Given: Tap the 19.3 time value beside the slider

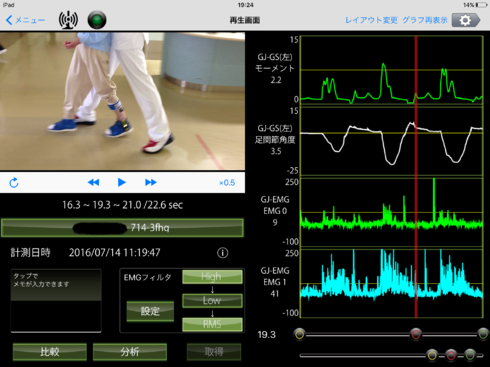Looking at the screenshot, I should (266, 335).
